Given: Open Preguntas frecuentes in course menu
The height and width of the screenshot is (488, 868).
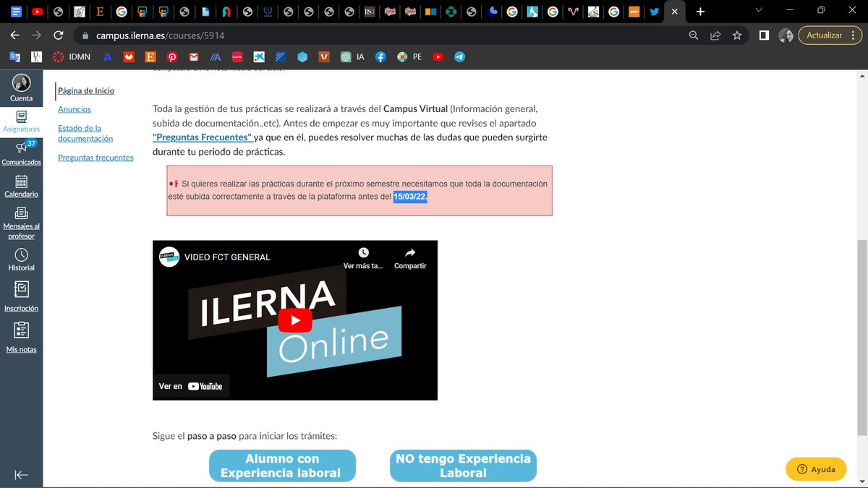Looking at the screenshot, I should (95, 157).
